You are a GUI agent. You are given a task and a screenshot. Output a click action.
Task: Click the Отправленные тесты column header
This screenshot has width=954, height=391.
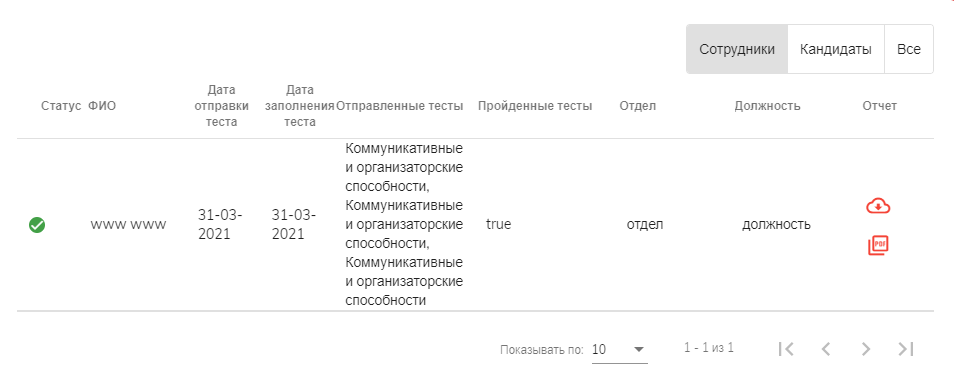400,106
